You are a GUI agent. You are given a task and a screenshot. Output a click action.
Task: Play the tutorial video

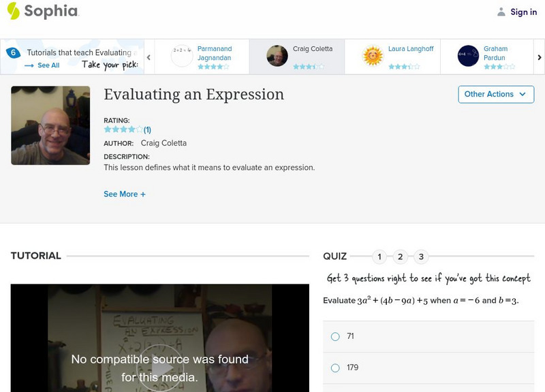click(160, 368)
